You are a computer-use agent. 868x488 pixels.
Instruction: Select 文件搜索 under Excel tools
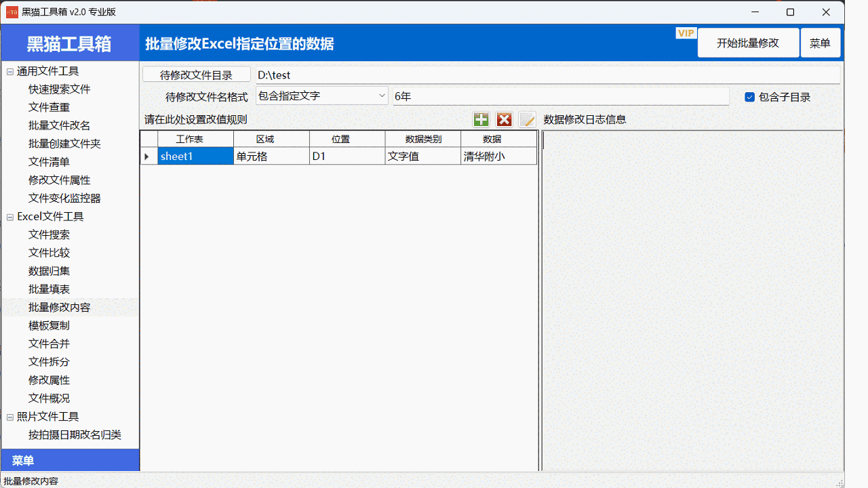pos(49,235)
